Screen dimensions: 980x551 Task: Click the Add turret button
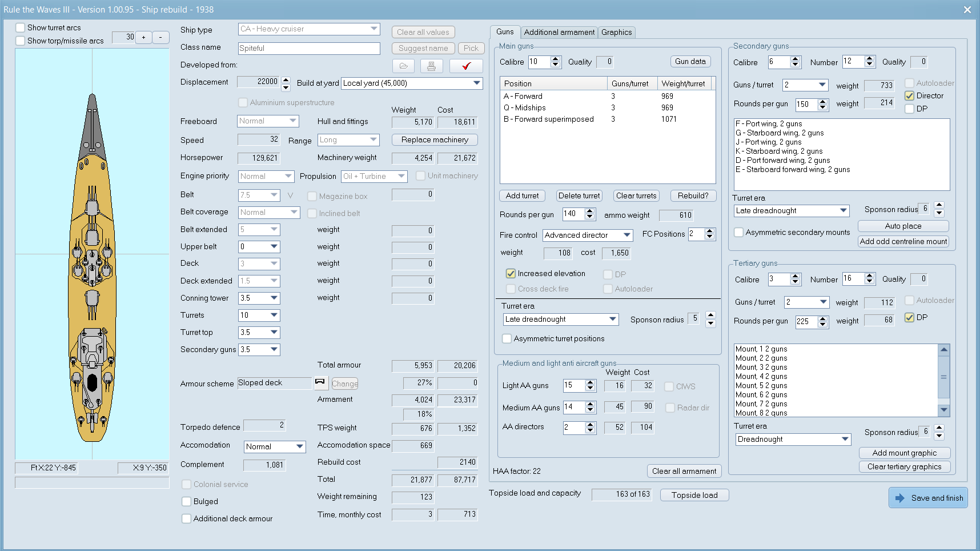coord(522,196)
